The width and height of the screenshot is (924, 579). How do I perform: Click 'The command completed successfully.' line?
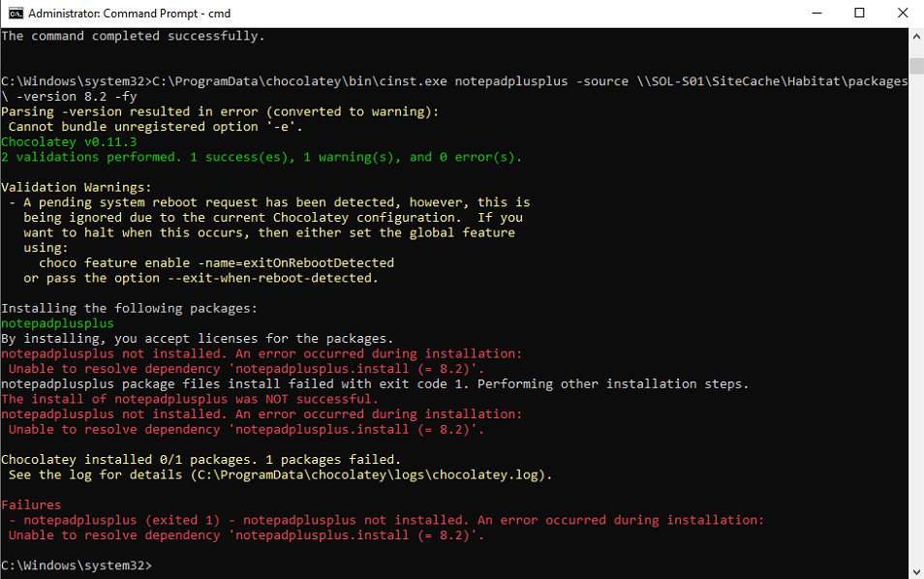click(x=134, y=36)
